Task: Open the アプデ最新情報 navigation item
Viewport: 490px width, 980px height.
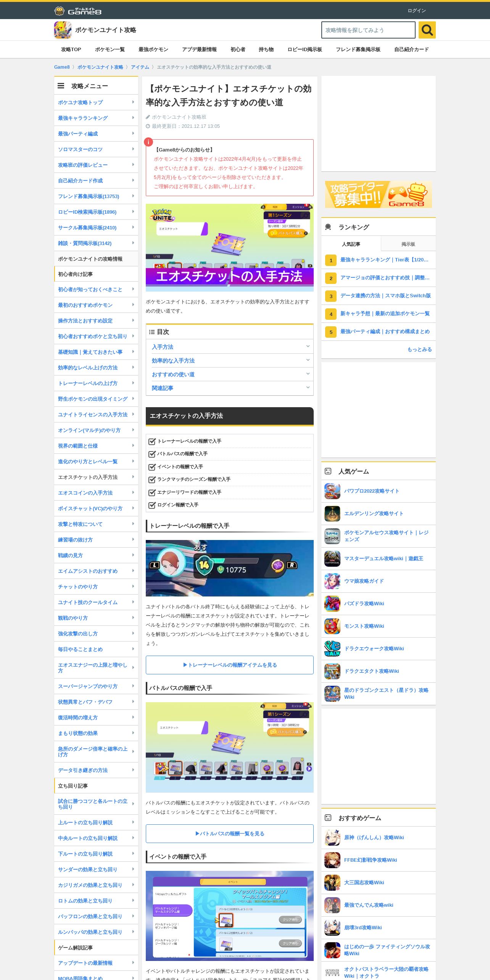Action: tap(199, 50)
